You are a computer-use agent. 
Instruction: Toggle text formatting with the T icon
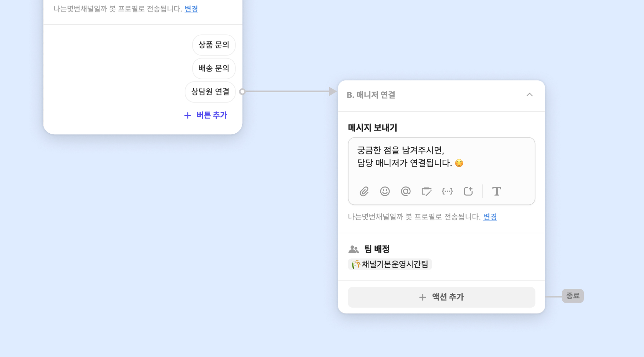click(x=497, y=192)
